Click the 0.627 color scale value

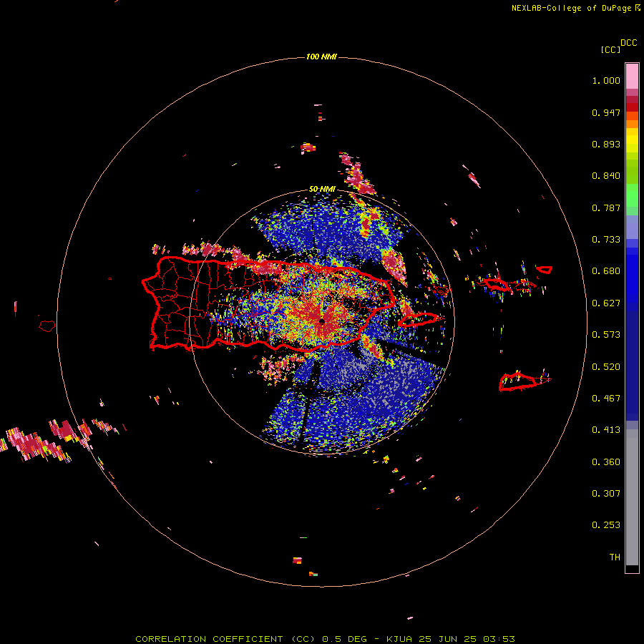tap(606, 303)
